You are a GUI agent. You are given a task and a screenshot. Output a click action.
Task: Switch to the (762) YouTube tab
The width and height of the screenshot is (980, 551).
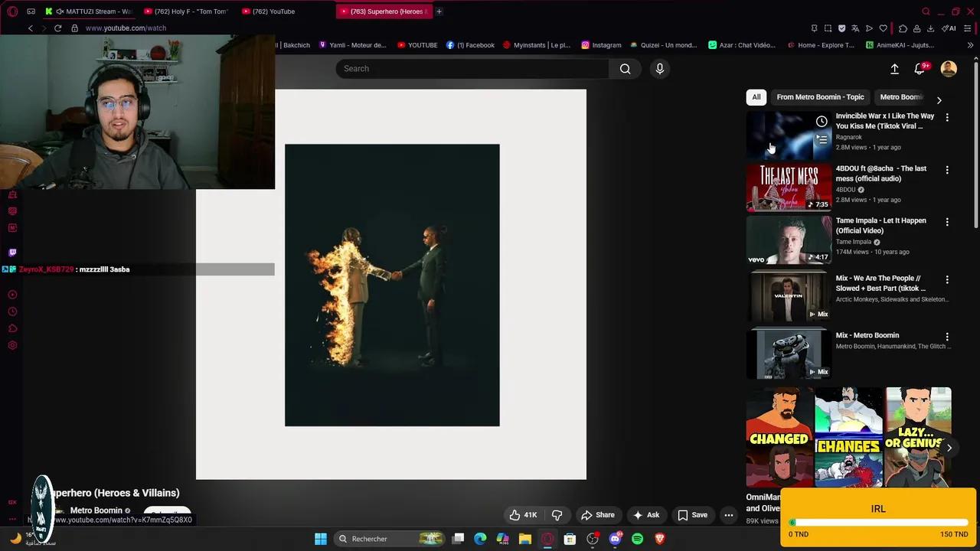[285, 11]
